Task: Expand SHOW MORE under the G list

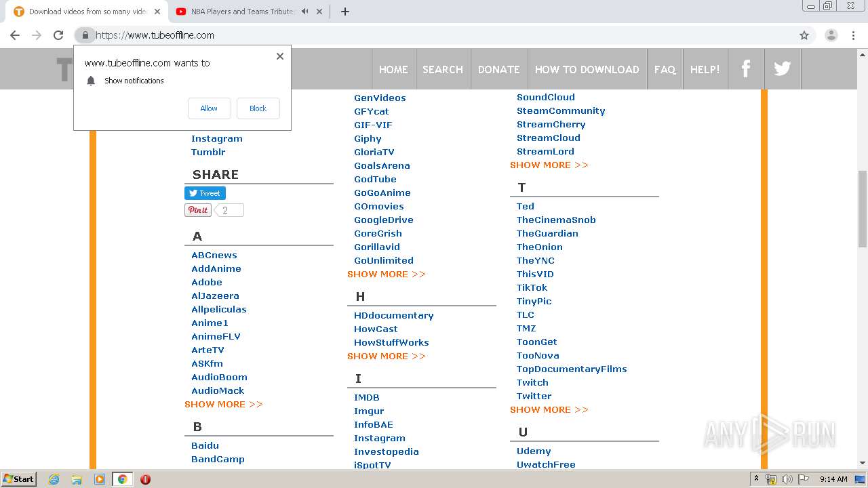Action: click(x=387, y=274)
